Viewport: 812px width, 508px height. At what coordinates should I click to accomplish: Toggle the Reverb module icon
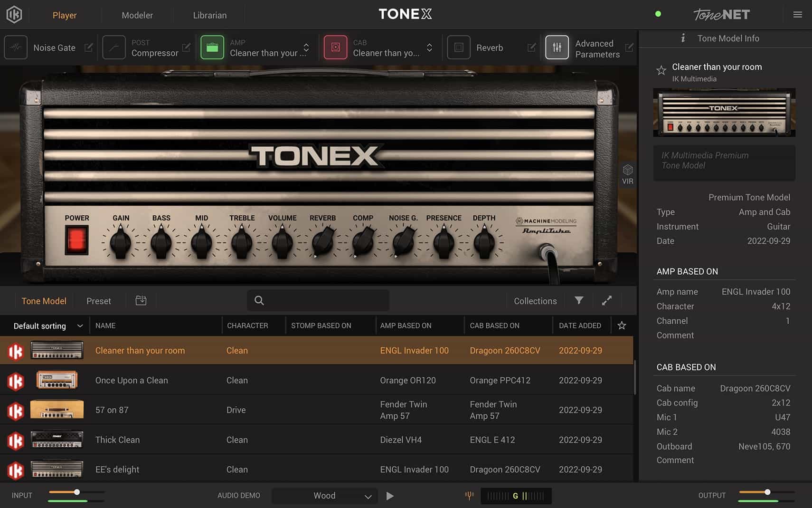[x=459, y=48]
